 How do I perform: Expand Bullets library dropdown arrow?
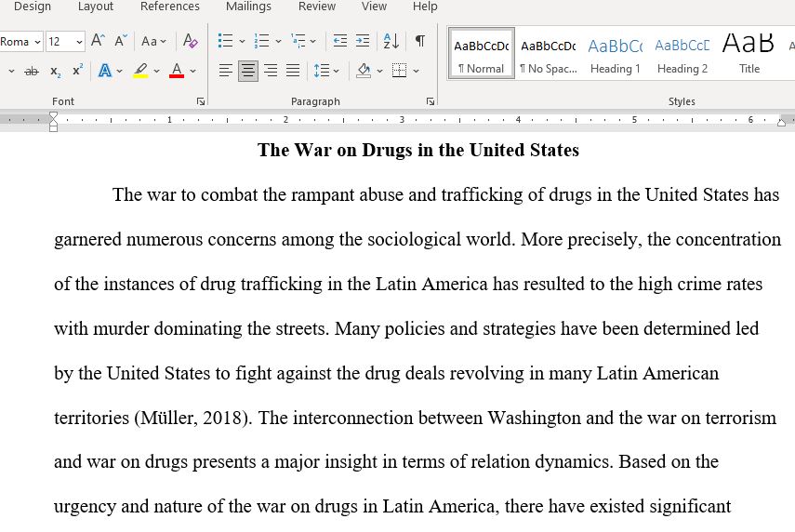242,41
